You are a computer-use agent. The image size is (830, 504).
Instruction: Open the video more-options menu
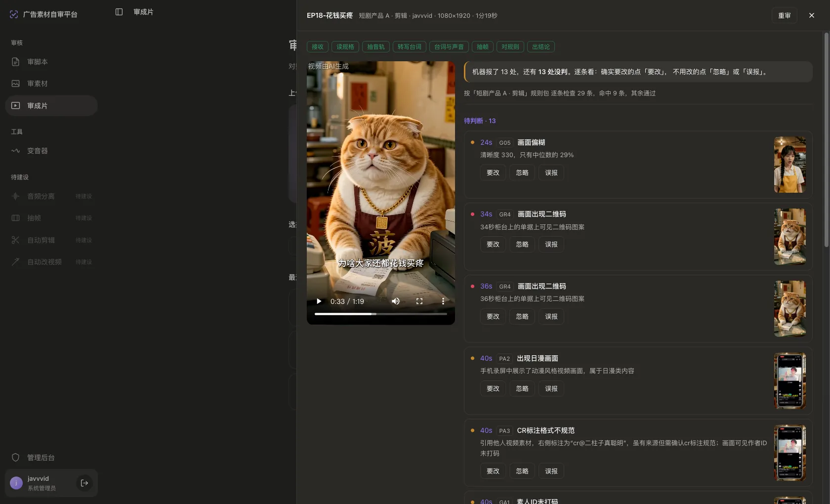pos(443,301)
